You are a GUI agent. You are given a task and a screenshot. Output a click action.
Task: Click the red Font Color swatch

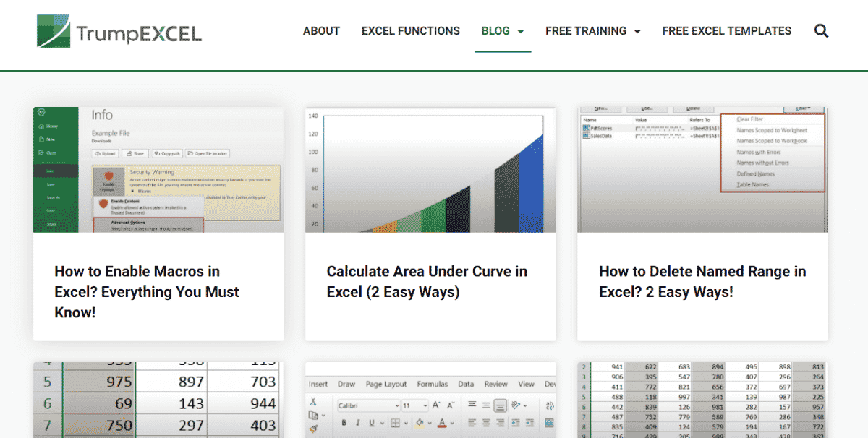point(442,423)
